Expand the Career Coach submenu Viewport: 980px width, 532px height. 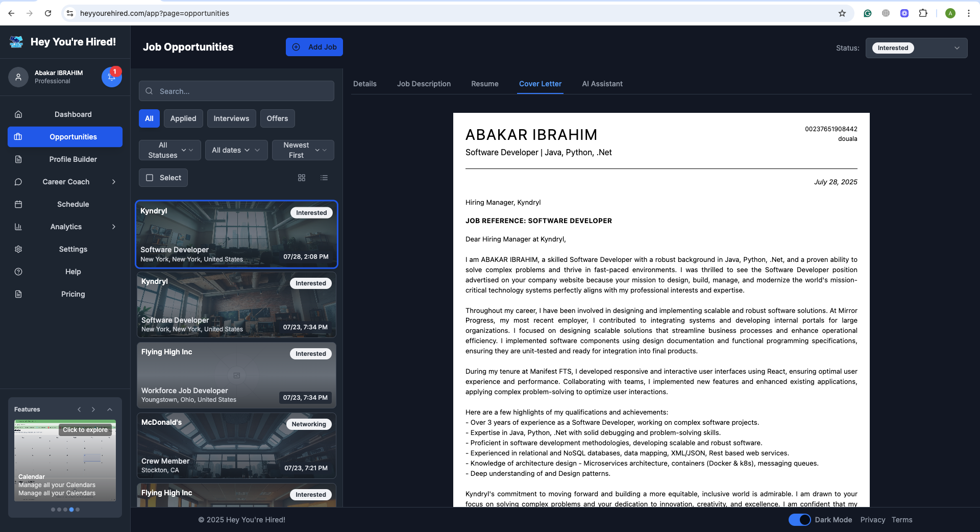114,182
